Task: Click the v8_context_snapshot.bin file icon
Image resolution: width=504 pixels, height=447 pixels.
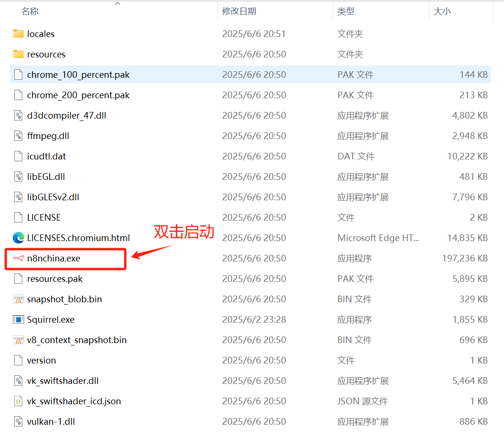Action: [19, 340]
